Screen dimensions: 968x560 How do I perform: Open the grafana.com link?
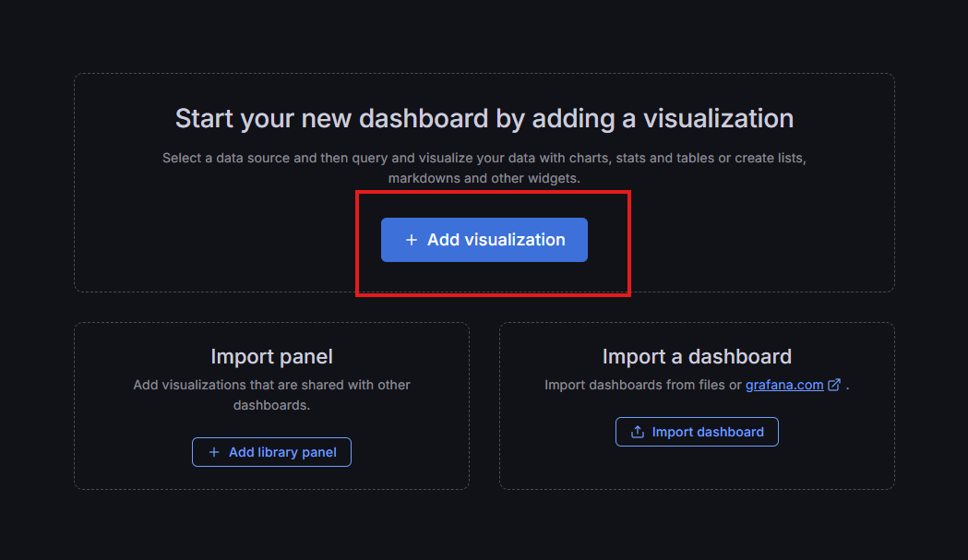(x=783, y=385)
